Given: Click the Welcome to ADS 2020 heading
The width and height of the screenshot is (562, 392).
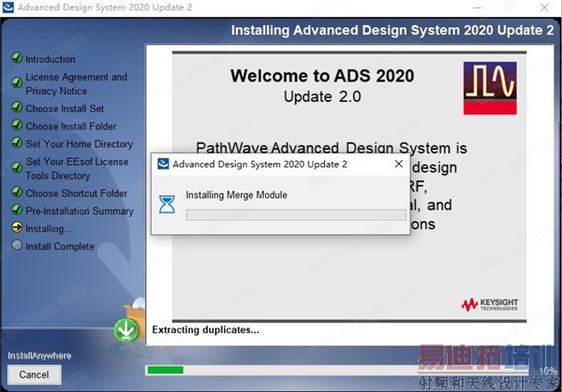Looking at the screenshot, I should click(322, 76).
